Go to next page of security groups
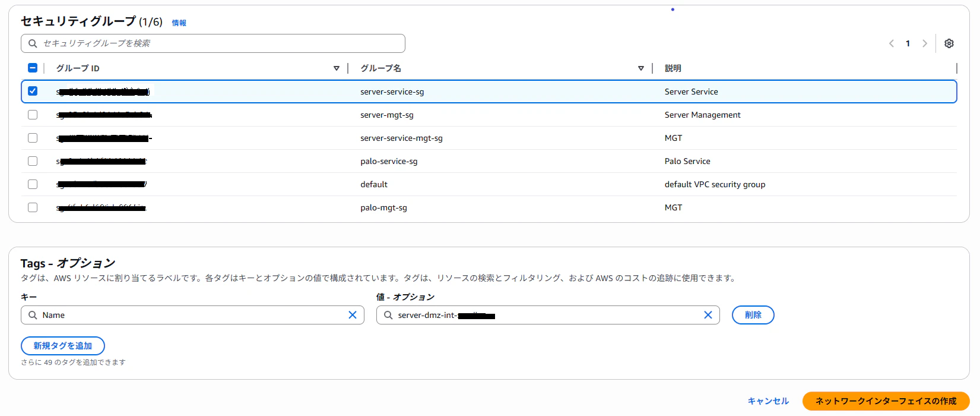The image size is (980, 416). pyautogui.click(x=924, y=43)
